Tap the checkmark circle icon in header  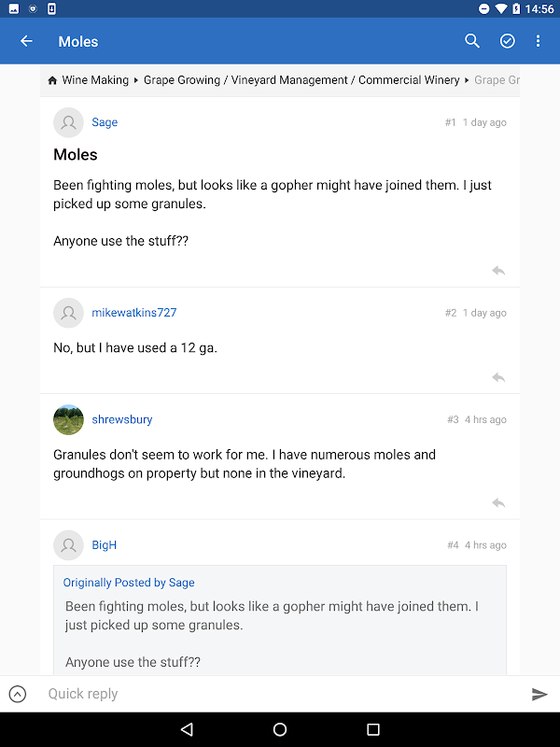508,41
